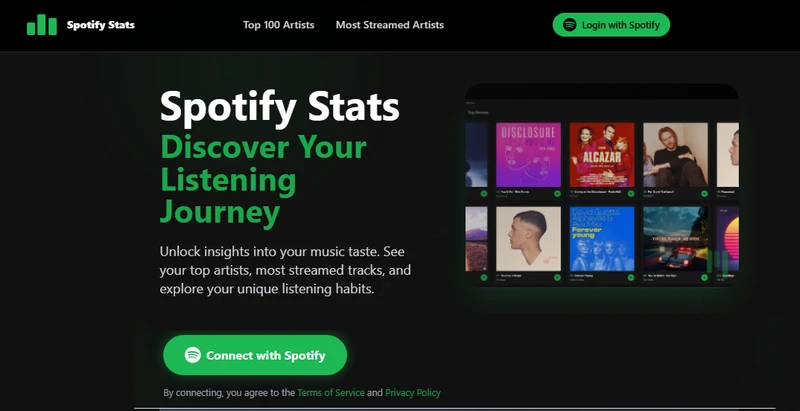Open the Most Streamed Artists page
Viewport: 800px width, 411px height.
390,25
